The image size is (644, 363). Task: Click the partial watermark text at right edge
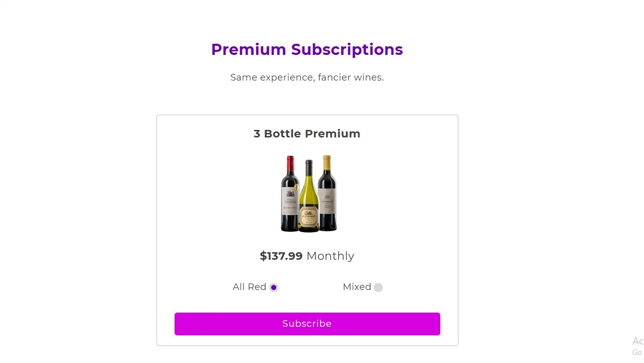tap(637, 346)
